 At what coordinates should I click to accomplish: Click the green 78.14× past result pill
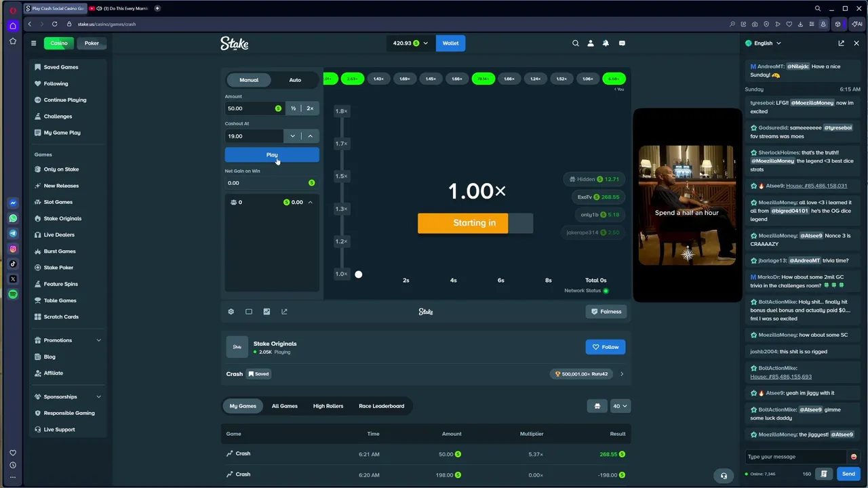tap(483, 79)
